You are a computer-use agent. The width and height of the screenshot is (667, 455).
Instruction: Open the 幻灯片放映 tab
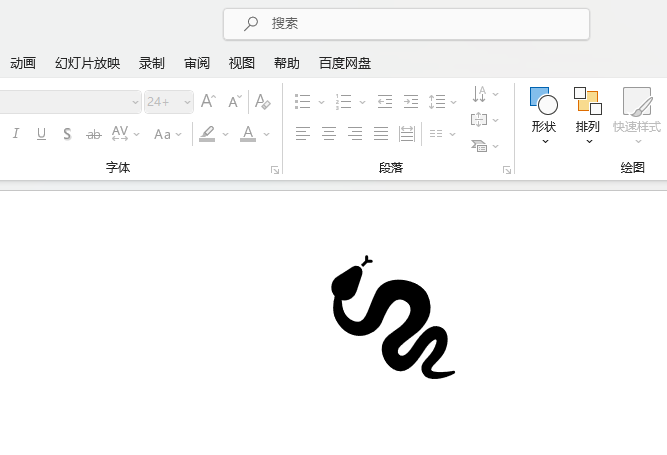pos(87,63)
